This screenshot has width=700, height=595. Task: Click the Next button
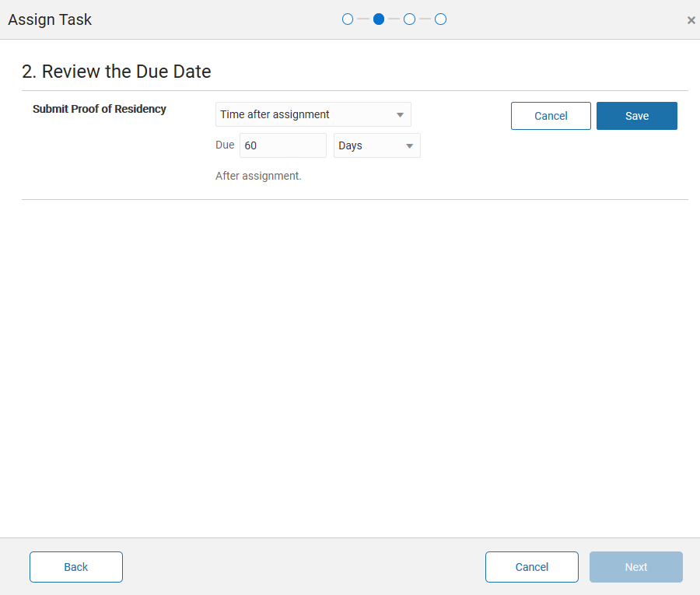tap(635, 567)
